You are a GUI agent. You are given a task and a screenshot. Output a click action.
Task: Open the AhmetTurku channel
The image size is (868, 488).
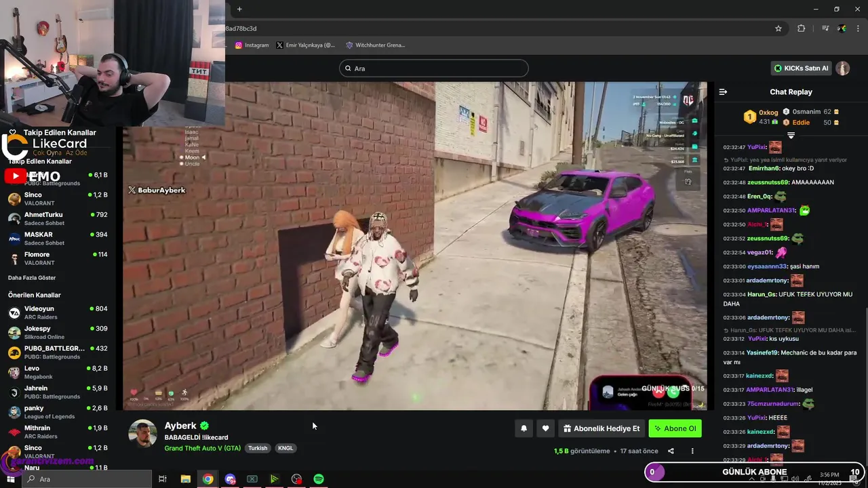[58, 219]
